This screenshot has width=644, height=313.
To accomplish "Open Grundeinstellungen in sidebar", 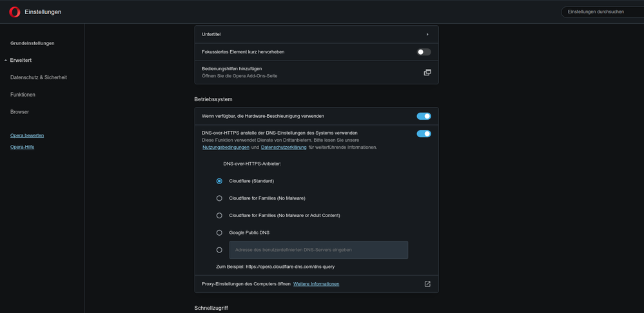I will click(32, 43).
